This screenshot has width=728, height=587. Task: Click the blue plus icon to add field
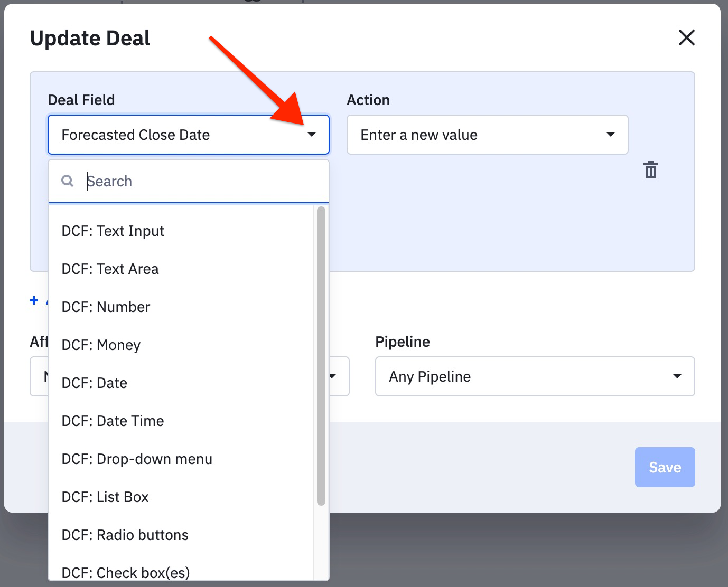point(34,300)
